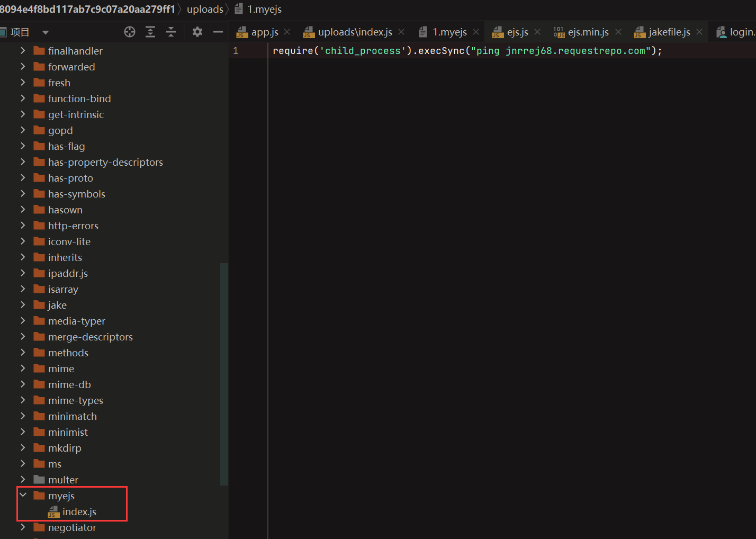756x539 pixels.
Task: Close the app.js tab
Action: [x=287, y=32]
